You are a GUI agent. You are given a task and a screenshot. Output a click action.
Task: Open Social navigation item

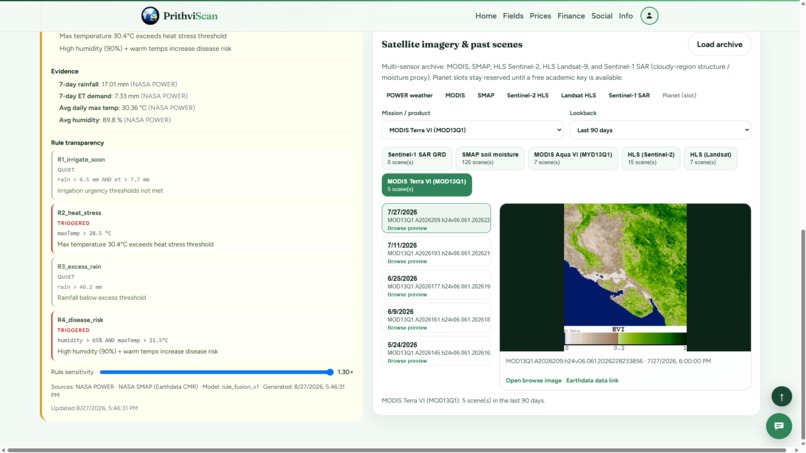point(601,16)
